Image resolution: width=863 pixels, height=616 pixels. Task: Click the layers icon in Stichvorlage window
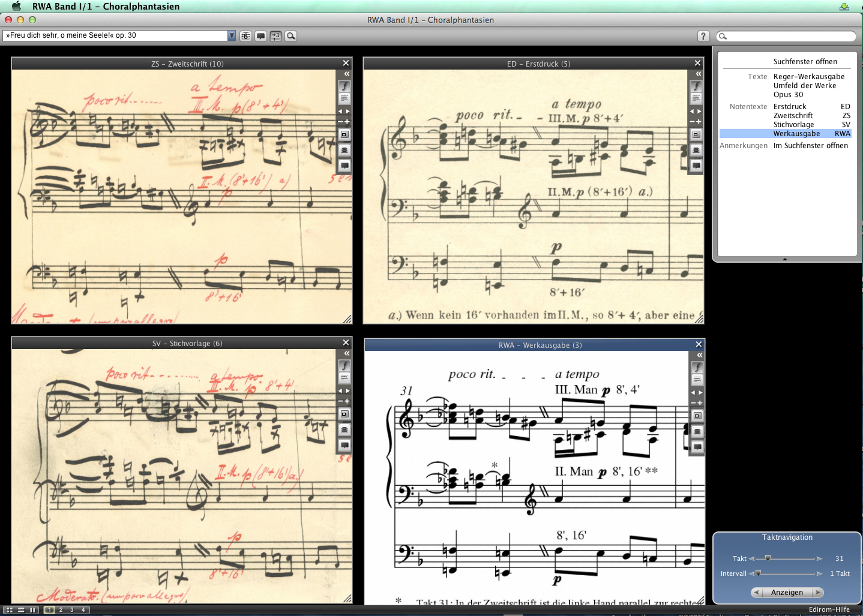click(344, 429)
